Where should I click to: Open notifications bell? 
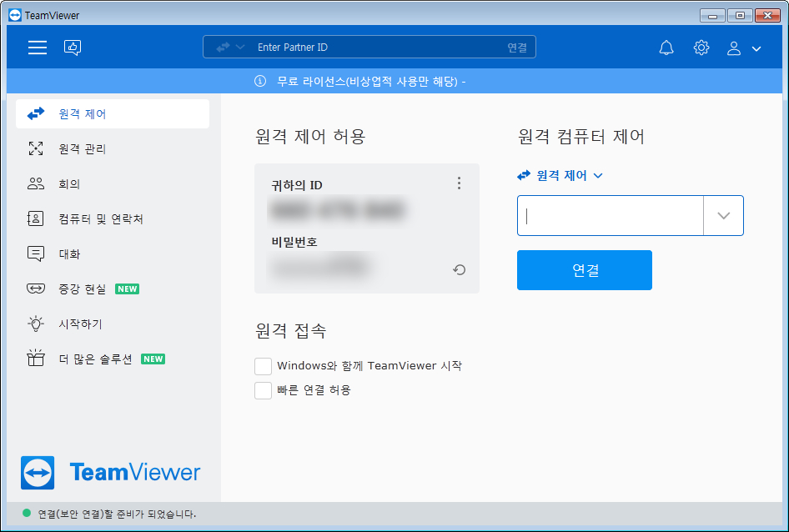coord(666,48)
